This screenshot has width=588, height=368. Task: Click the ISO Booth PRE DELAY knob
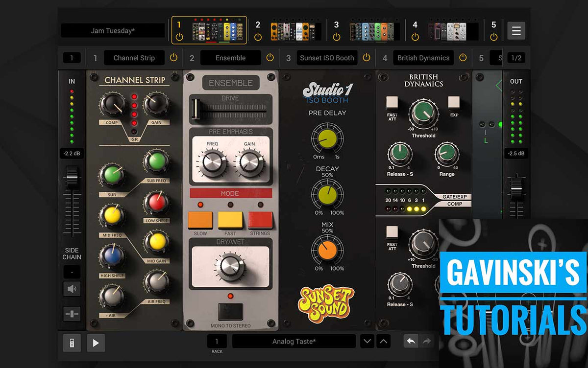click(327, 138)
